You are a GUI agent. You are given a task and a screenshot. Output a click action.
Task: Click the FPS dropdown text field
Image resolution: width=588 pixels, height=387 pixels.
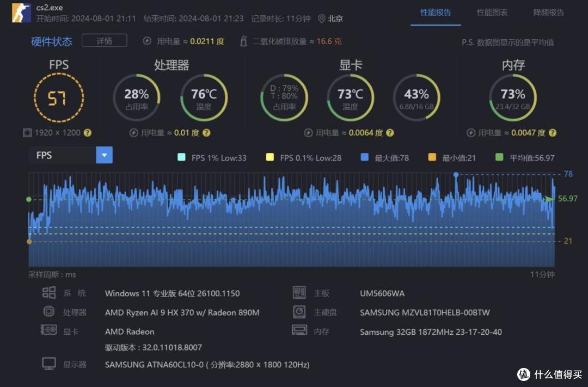click(62, 155)
